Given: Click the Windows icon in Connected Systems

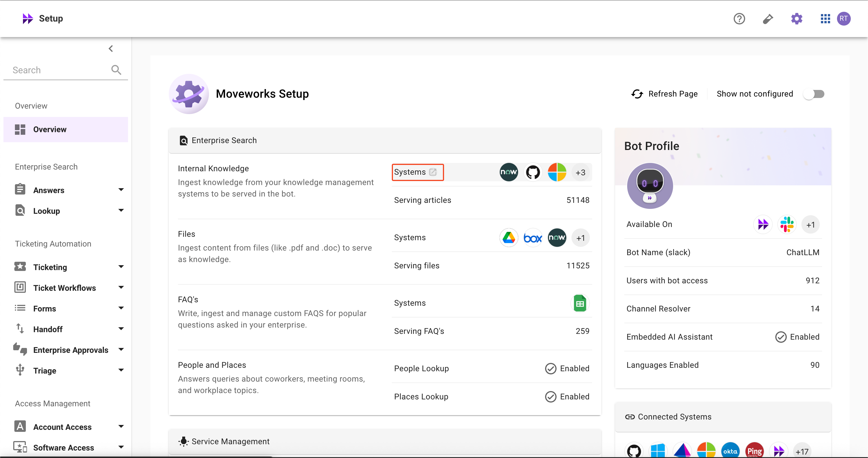Looking at the screenshot, I should click(658, 451).
